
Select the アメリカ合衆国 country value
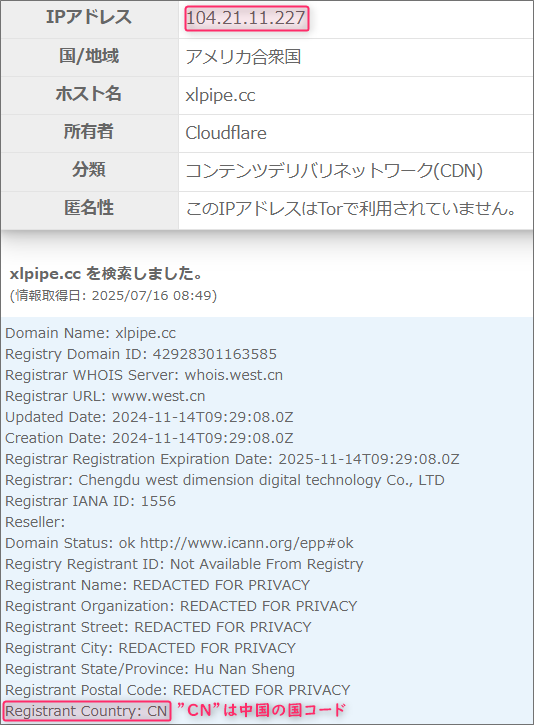[243, 57]
